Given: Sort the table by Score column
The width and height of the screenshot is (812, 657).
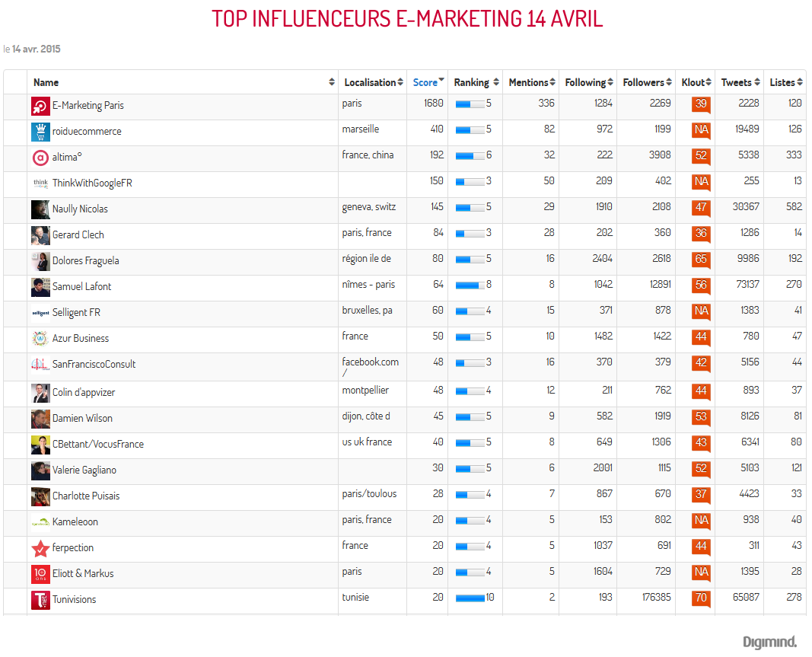Looking at the screenshot, I should coord(428,82).
